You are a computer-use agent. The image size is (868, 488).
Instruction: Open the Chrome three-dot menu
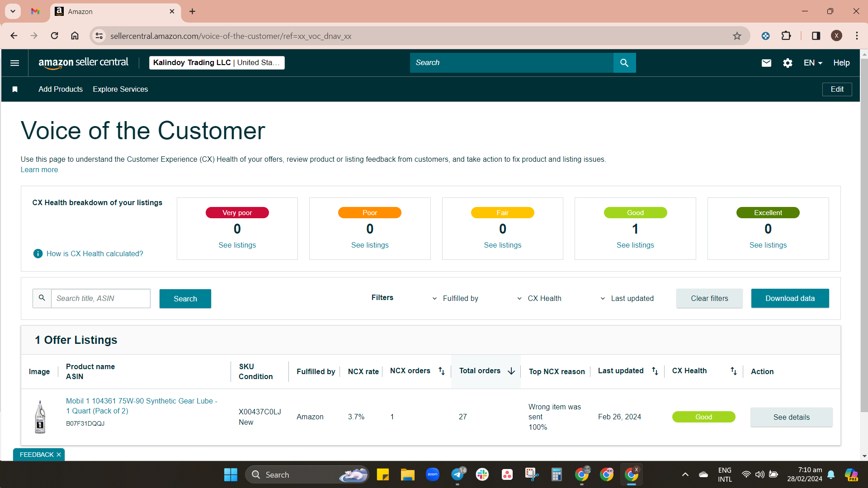(857, 36)
